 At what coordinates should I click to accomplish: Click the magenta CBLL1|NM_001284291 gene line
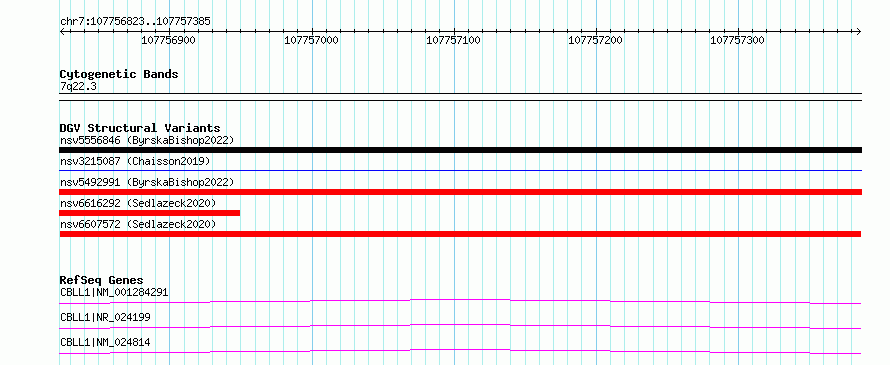point(460,301)
